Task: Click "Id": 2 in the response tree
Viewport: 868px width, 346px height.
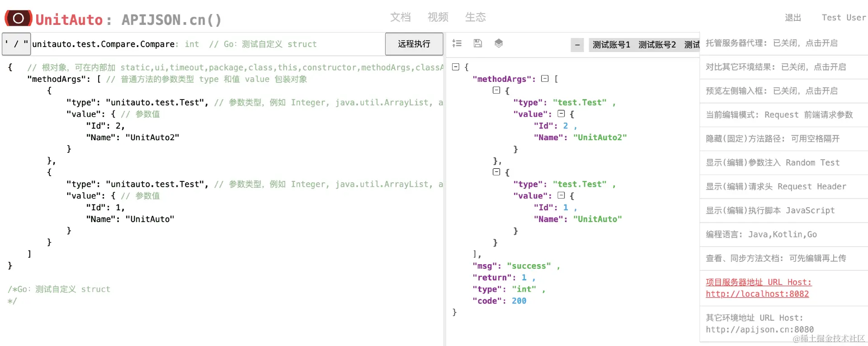Action: (x=555, y=126)
